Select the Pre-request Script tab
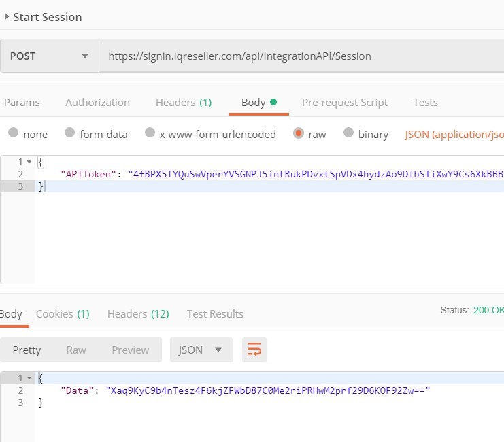This screenshot has height=442, width=504. [x=345, y=103]
